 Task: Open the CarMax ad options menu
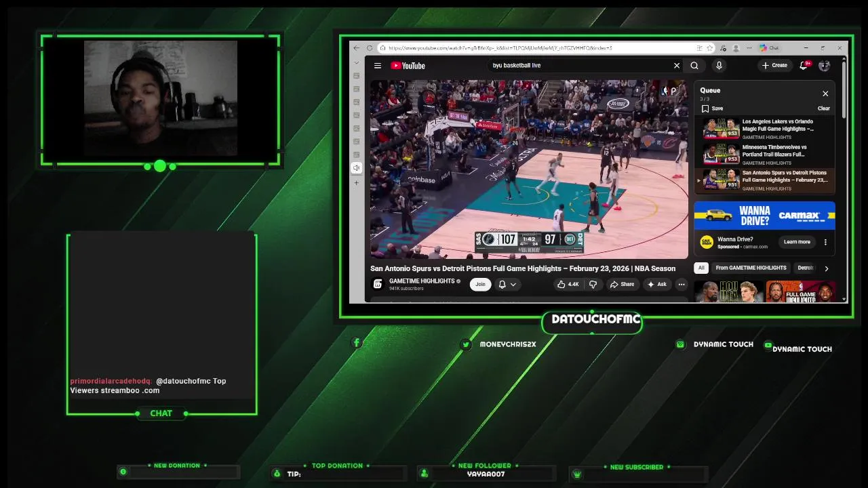[825, 242]
